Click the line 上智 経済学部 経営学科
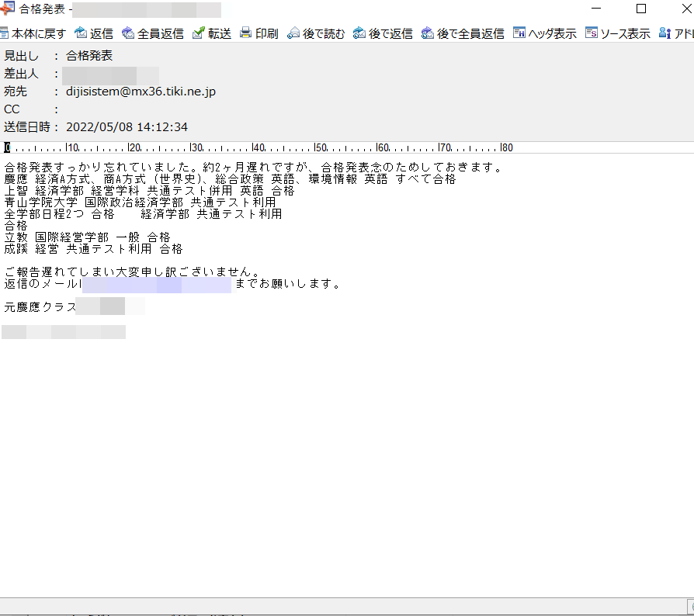 click(x=149, y=191)
